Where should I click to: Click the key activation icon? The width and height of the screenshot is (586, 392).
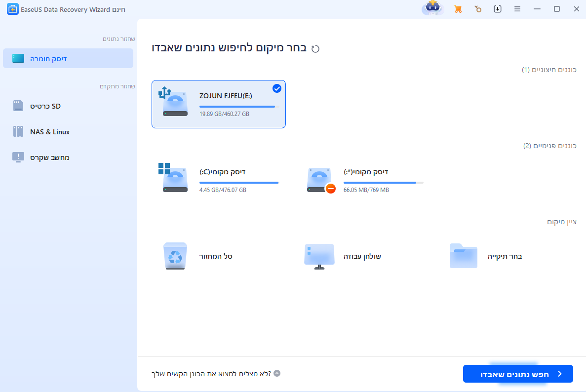point(477,9)
